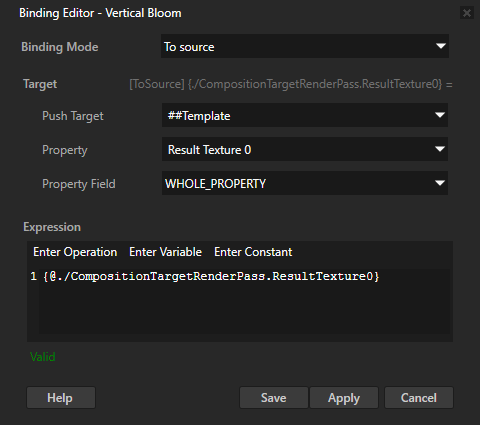480x425 pixels.
Task: Click line number 1 in expression editor
Action: [x=34, y=276]
